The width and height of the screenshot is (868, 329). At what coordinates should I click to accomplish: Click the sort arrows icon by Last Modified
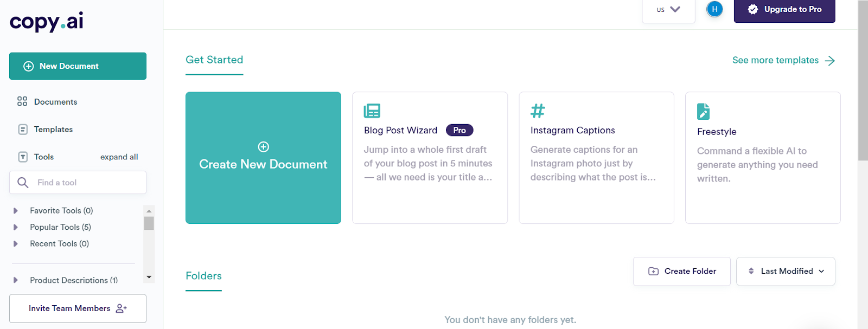coord(751,271)
